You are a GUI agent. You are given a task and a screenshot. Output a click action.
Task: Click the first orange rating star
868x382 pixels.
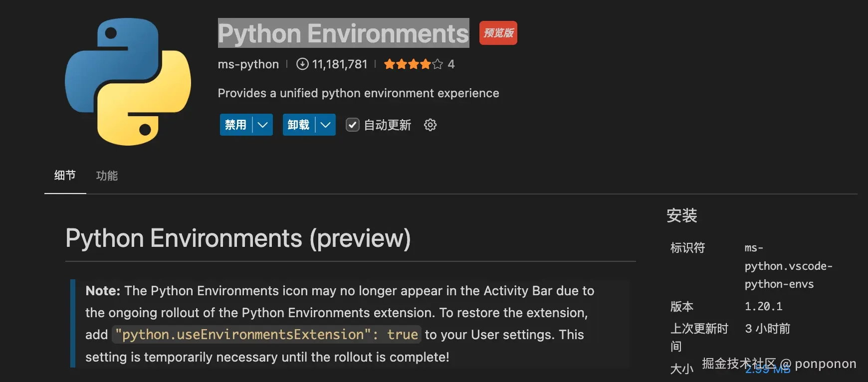click(389, 64)
